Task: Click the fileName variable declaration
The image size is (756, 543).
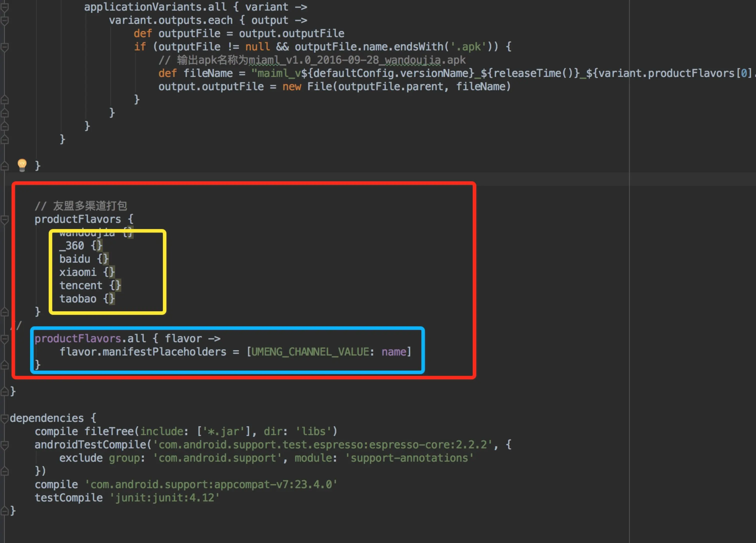Action: [x=208, y=73]
